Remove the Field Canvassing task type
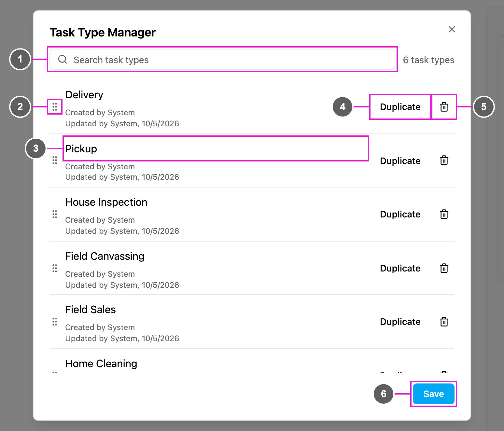This screenshot has height=431, width=504. [444, 268]
